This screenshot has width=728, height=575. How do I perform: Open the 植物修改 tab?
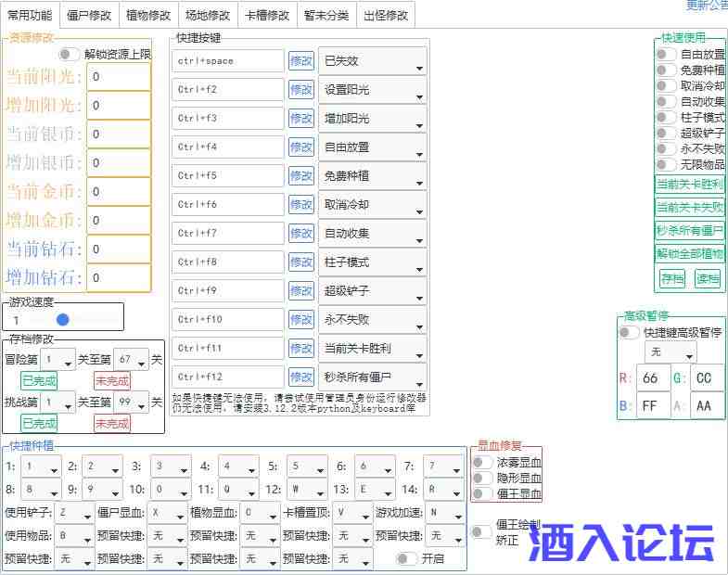pyautogui.click(x=148, y=15)
